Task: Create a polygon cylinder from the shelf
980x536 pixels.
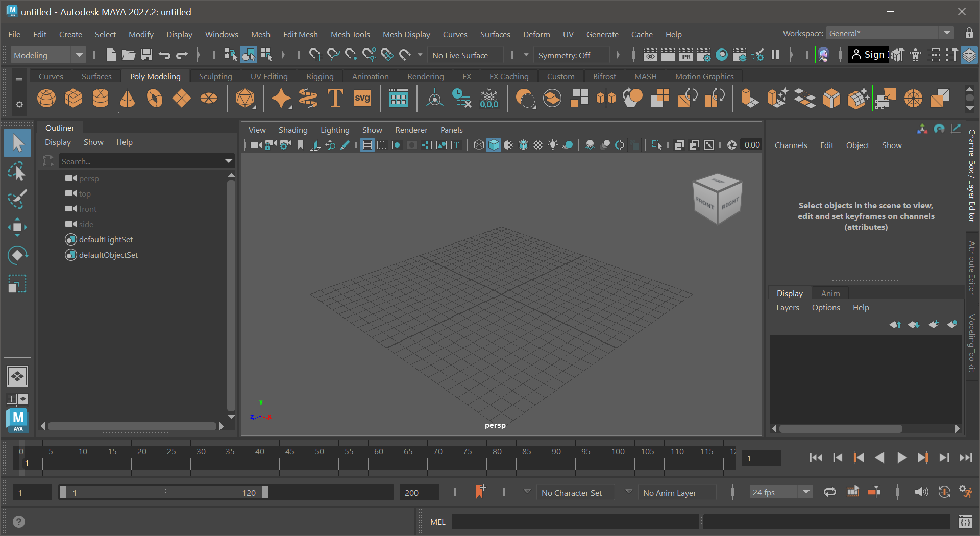Action: [101, 98]
